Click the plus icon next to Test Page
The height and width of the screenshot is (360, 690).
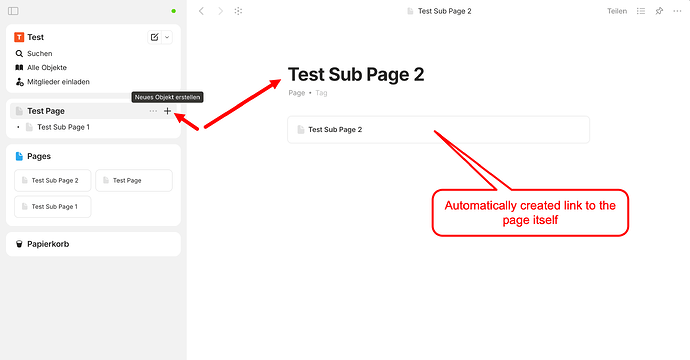[167, 111]
